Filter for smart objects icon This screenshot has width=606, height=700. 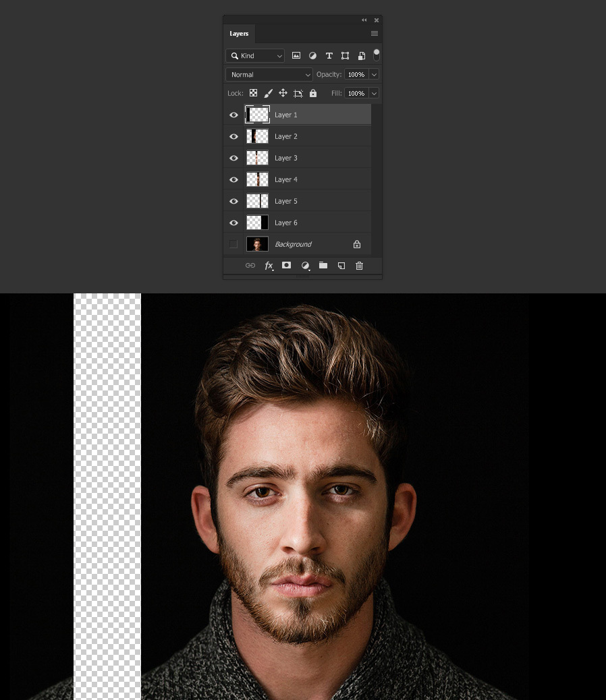[362, 55]
